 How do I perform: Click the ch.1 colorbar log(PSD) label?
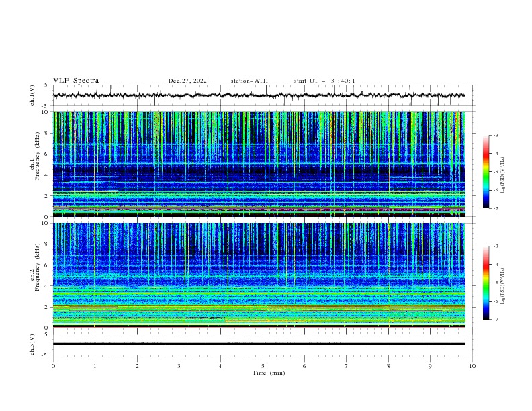coord(503,175)
